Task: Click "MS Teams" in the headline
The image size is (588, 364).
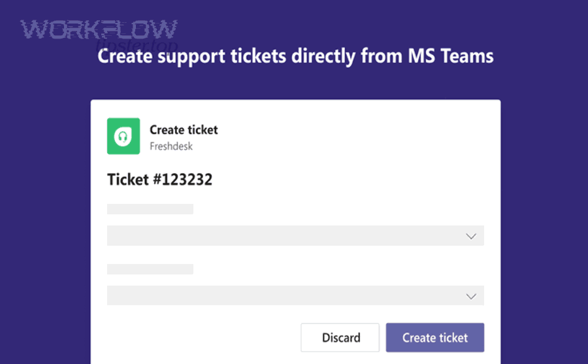Action: [x=458, y=56]
